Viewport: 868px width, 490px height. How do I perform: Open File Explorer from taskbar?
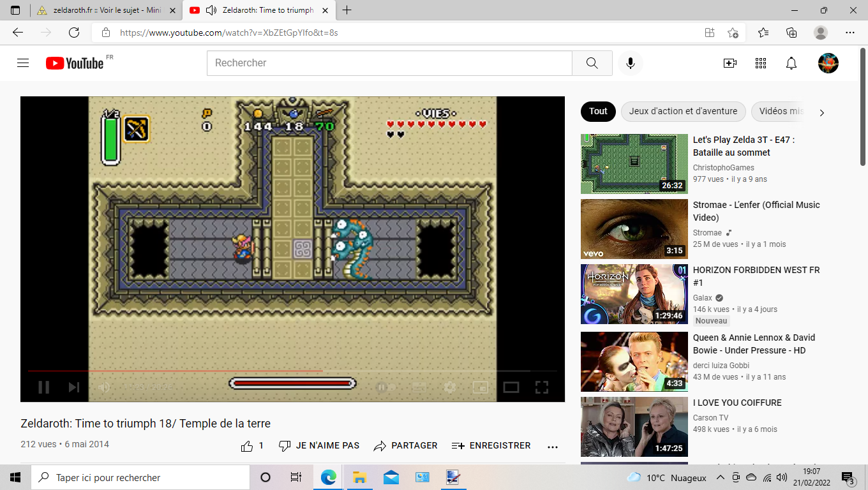tap(359, 477)
